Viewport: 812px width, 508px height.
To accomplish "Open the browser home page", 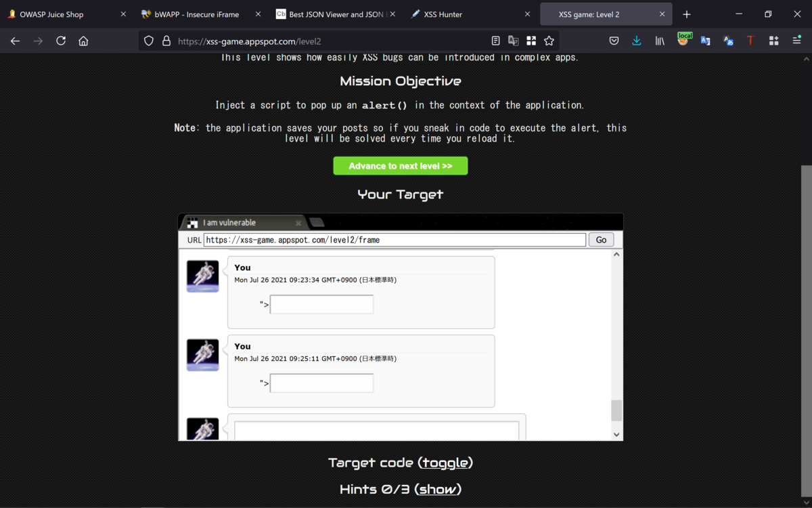I will pyautogui.click(x=83, y=41).
